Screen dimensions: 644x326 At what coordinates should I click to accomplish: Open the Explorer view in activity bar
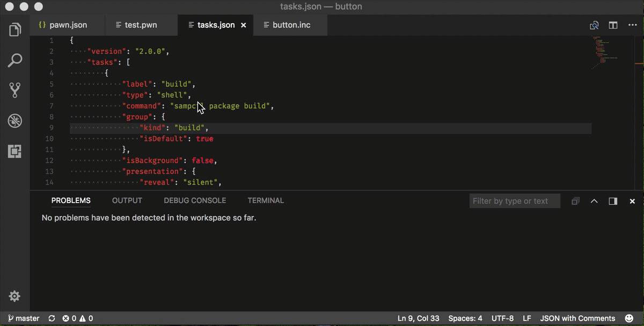(x=15, y=30)
